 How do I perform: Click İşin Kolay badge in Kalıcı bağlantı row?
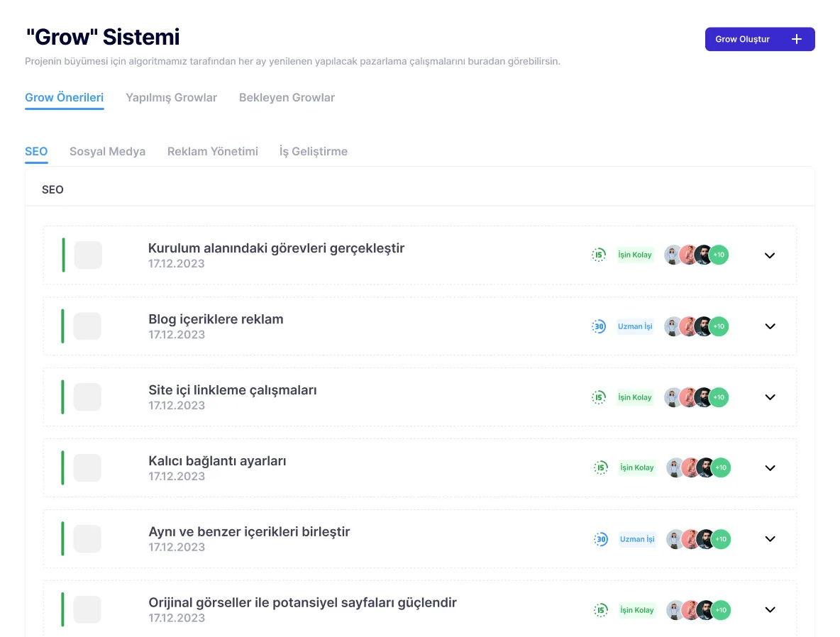tap(637, 467)
